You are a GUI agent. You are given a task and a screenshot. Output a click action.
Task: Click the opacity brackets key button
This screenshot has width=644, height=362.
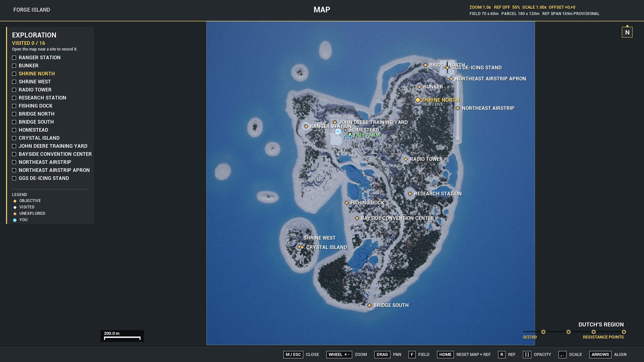[527, 355]
